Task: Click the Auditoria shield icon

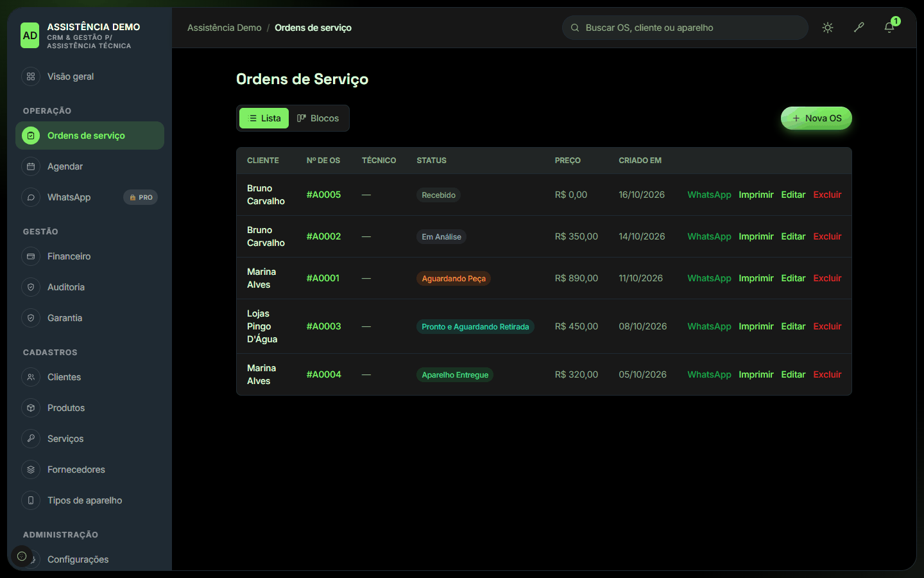Action: coord(31,287)
